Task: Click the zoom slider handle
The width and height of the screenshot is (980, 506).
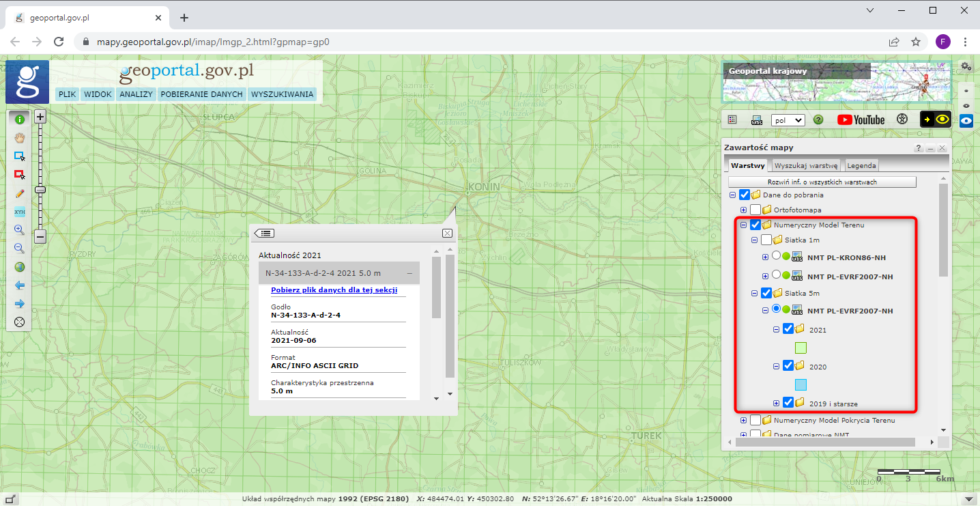Action: pyautogui.click(x=40, y=190)
